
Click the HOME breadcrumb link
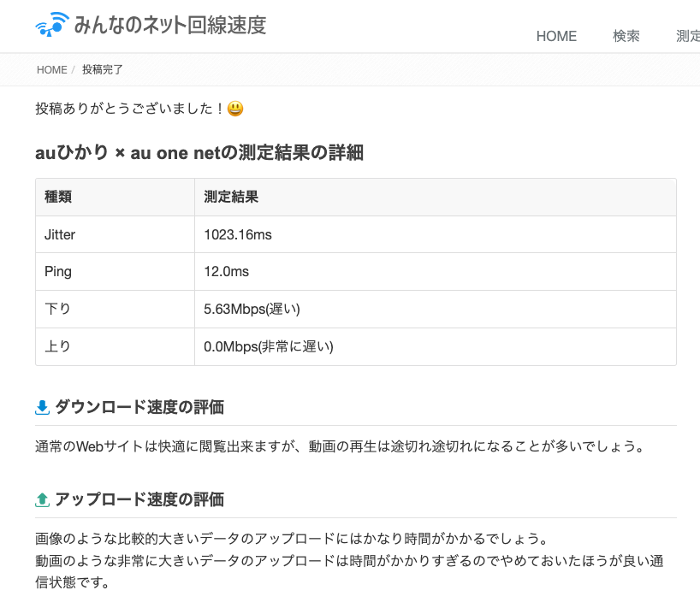click(x=51, y=69)
